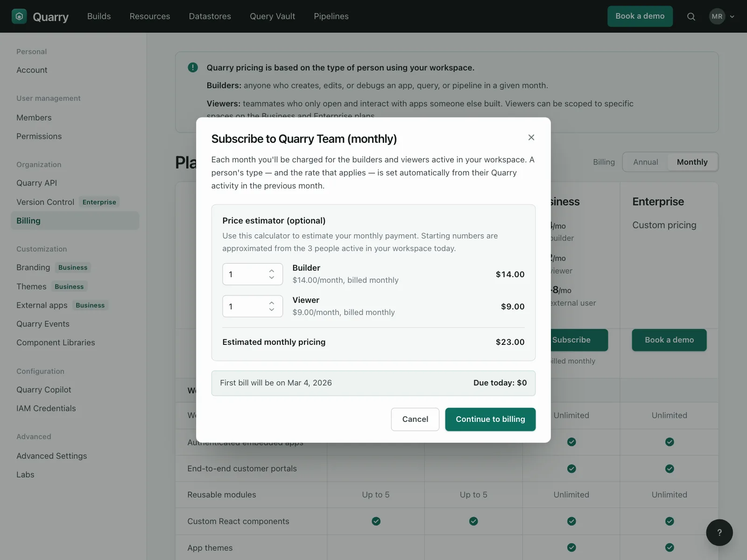747x560 pixels.
Task: Click the green info icon in pricing notice
Action: 193,67
